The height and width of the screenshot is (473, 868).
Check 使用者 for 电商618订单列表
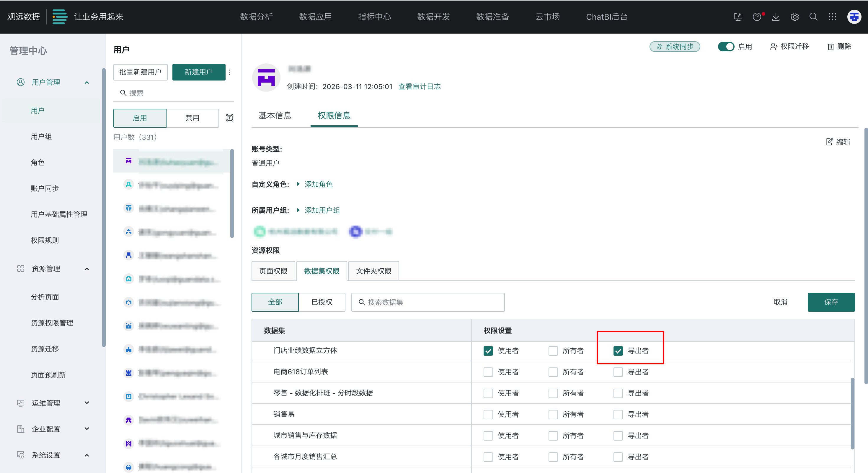(x=488, y=372)
